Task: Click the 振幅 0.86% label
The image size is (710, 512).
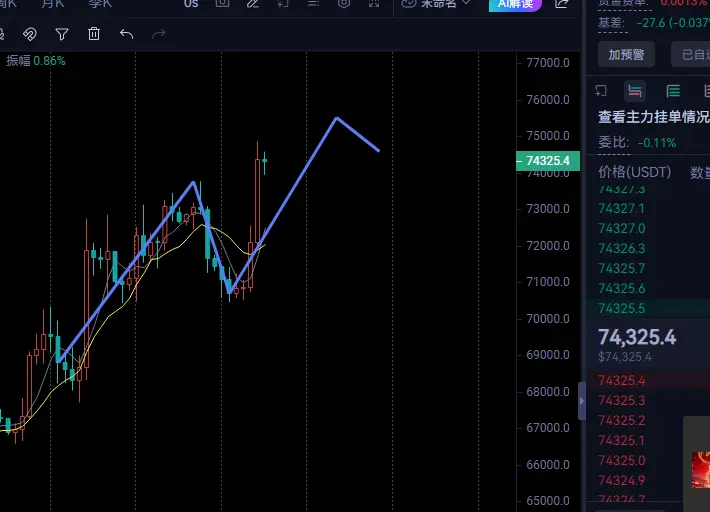Action: (36, 61)
